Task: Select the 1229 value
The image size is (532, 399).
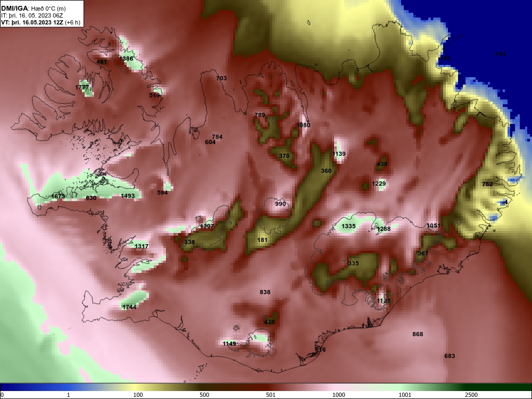Action: point(379,184)
